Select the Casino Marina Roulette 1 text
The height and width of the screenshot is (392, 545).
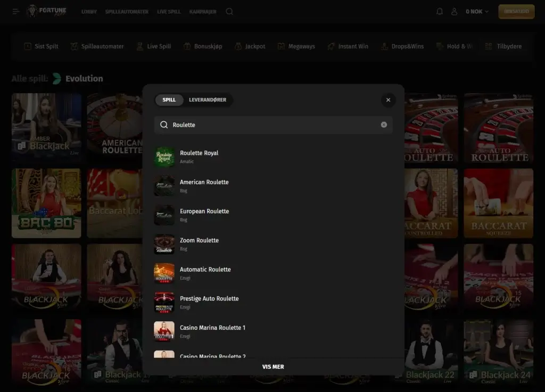click(212, 328)
